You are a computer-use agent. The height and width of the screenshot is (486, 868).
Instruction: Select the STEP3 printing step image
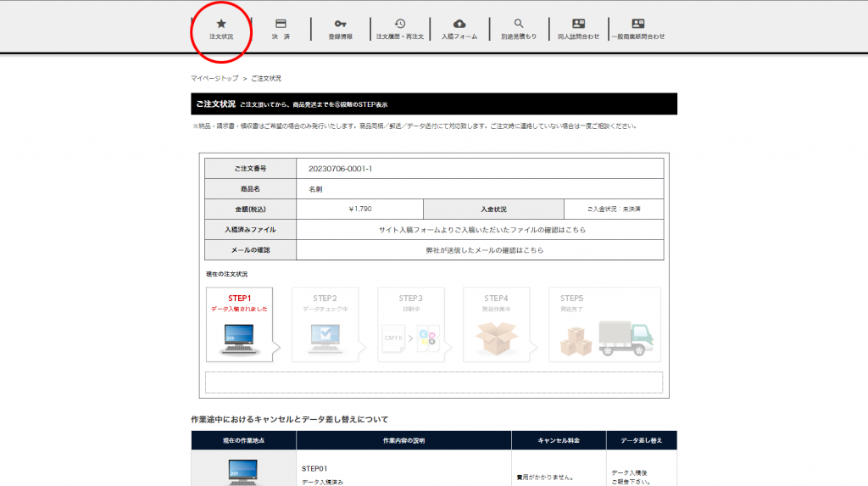coord(411,339)
